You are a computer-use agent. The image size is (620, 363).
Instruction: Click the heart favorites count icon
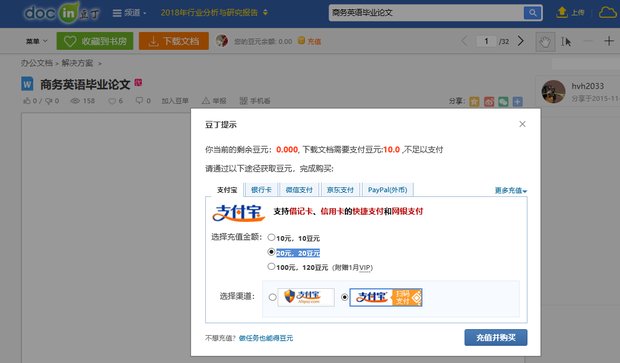tap(112, 101)
